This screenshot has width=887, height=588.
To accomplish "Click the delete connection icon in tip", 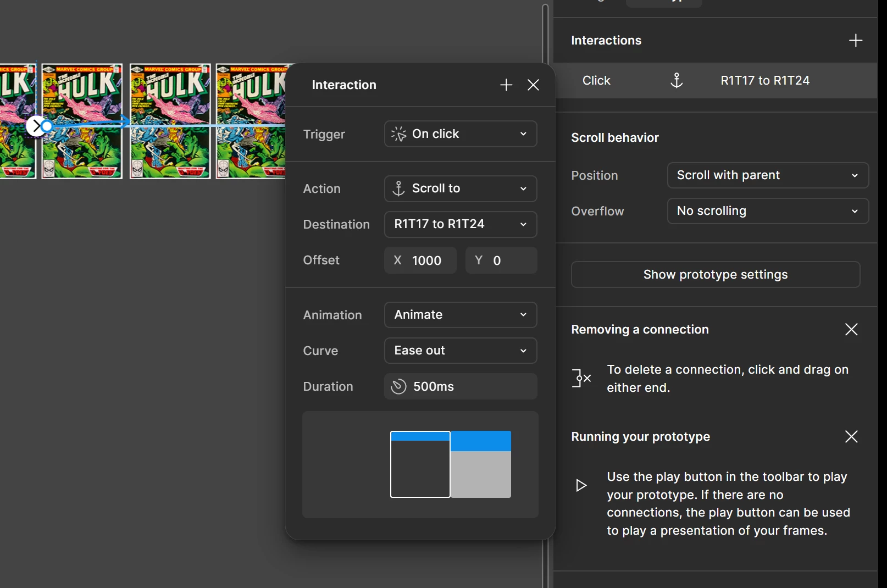I will 581,378.
